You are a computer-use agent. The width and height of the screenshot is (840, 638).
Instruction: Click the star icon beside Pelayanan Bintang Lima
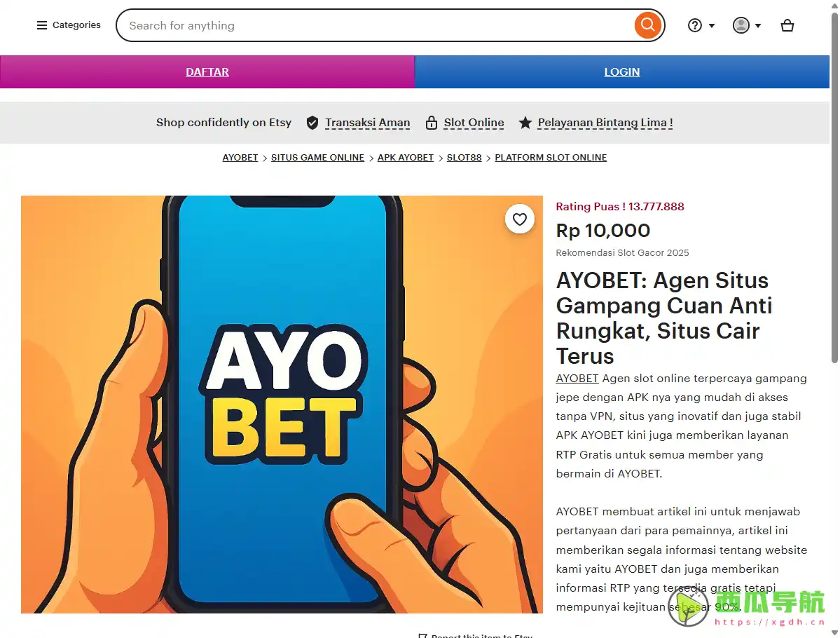pyautogui.click(x=525, y=123)
